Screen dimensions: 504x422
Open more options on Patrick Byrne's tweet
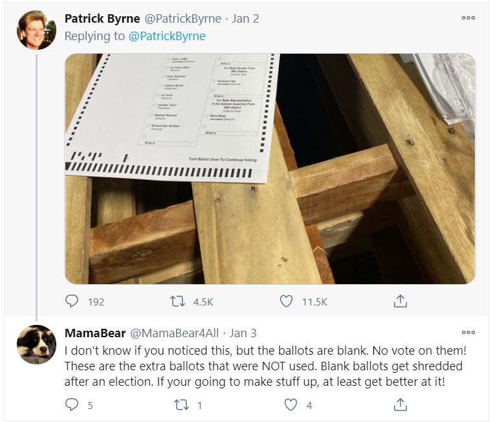pyautogui.click(x=468, y=18)
